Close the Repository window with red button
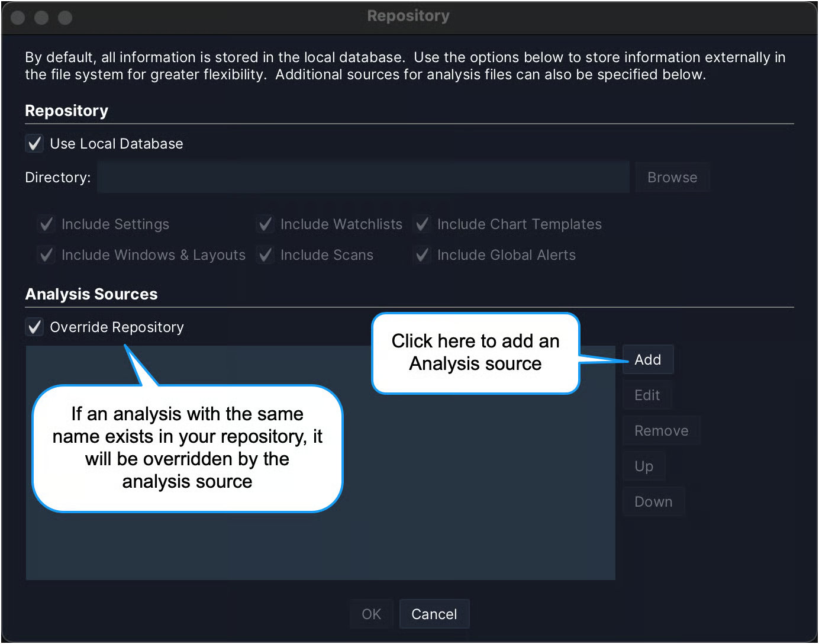 [18, 18]
